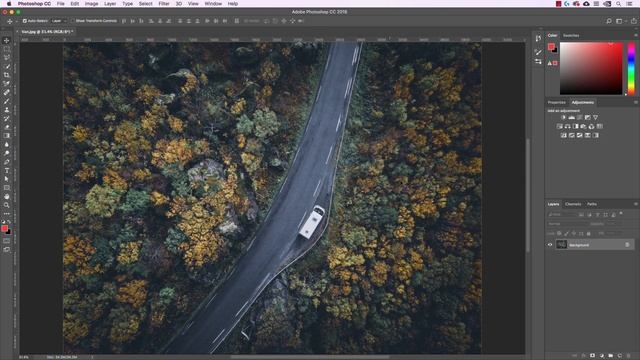Select the Pen tool
640x360 pixels.
(7, 162)
